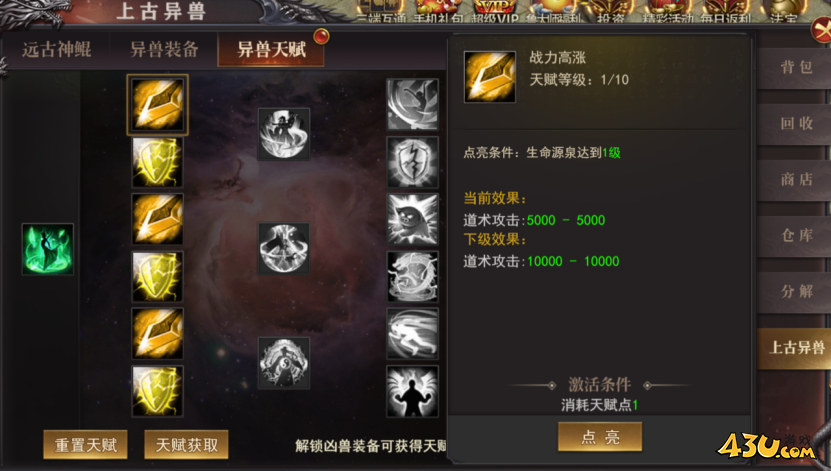The height and width of the screenshot is (471, 831).
Task: Click the grey yin-yang taoist talent icon
Action: [x=284, y=363]
